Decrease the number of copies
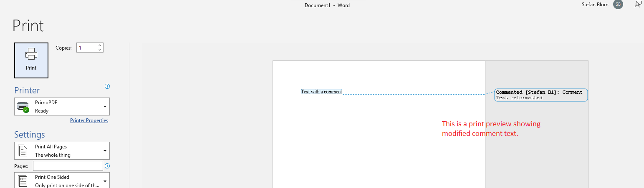644x188 pixels. point(100,50)
